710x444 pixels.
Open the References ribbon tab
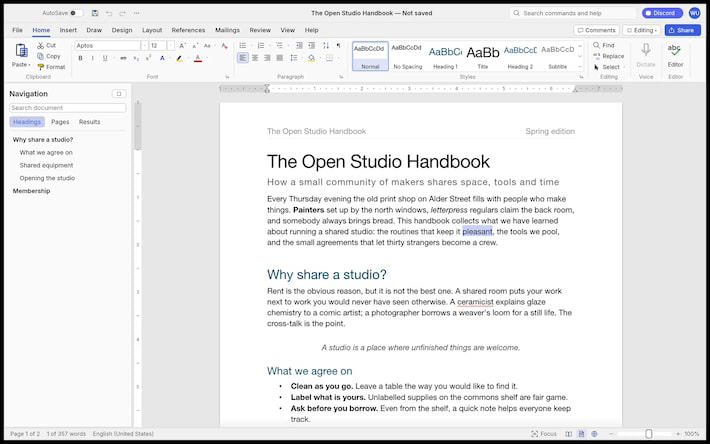(188, 30)
